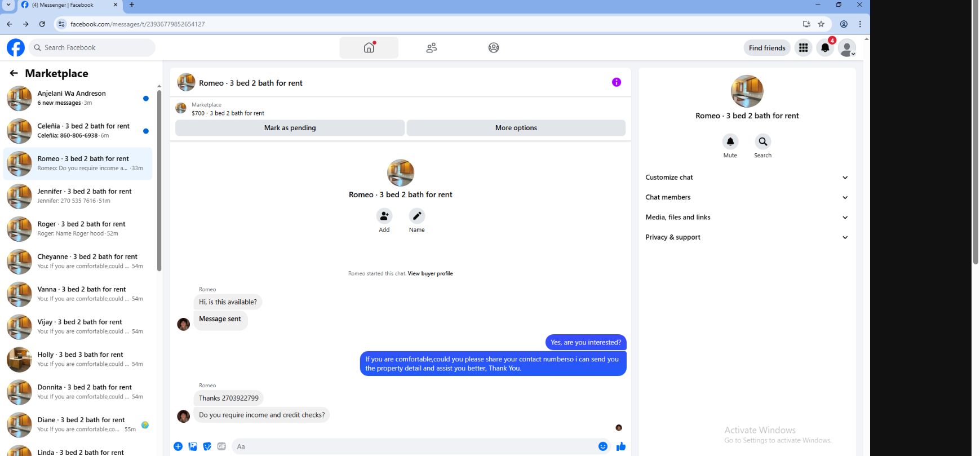Go to Home feed icon
980x456 pixels.
[369, 47]
